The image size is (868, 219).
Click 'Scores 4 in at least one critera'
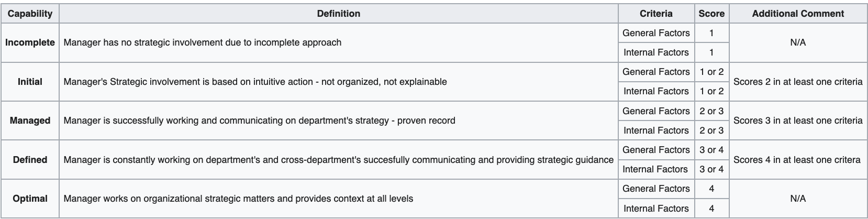[x=797, y=160]
